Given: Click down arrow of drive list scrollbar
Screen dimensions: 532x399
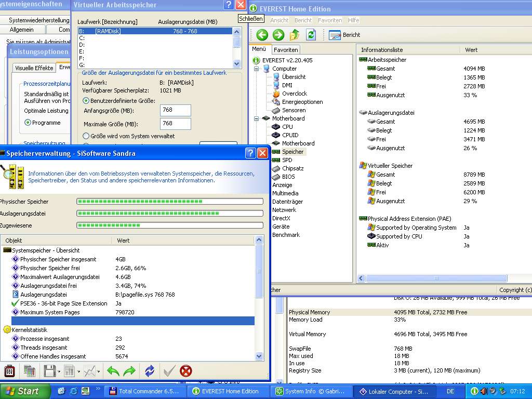Looking at the screenshot, I should 236,64.
